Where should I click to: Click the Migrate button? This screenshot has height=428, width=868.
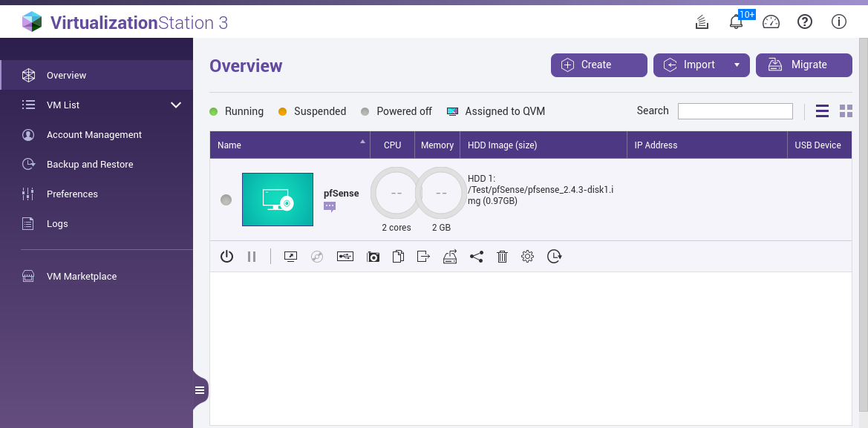pyautogui.click(x=804, y=65)
